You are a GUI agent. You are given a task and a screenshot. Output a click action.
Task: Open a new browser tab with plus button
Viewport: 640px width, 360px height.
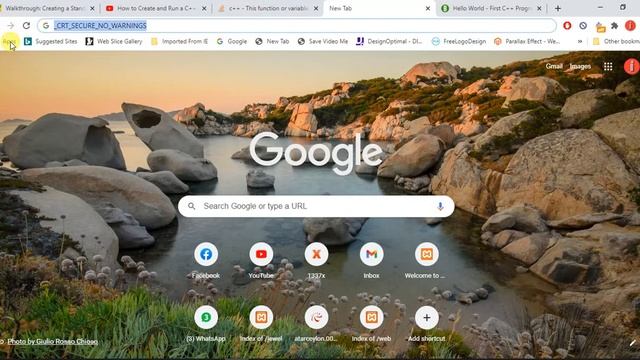pyautogui.click(x=558, y=8)
